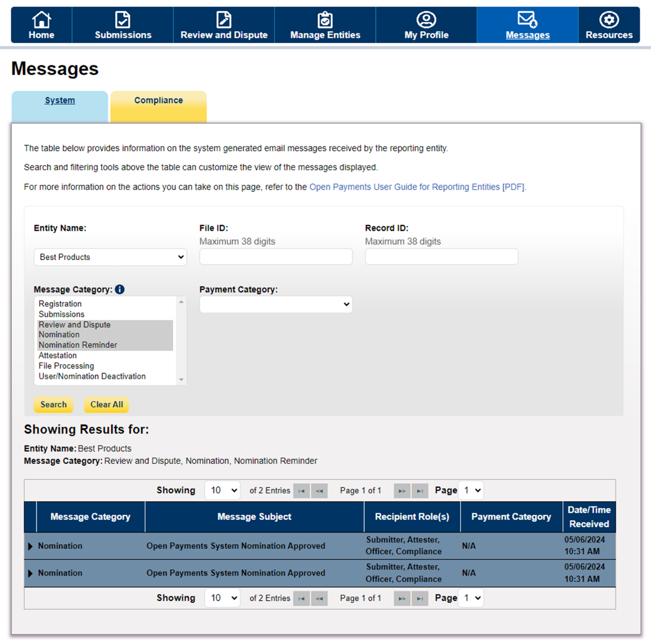Jump to last page using the arrow above the table
This screenshot has height=644, width=651.
(x=420, y=491)
